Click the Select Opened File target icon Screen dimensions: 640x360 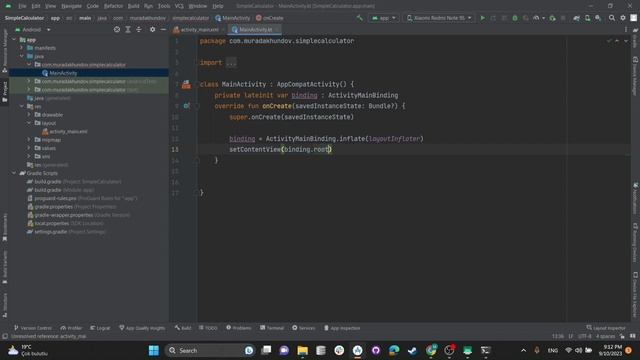[117, 29]
